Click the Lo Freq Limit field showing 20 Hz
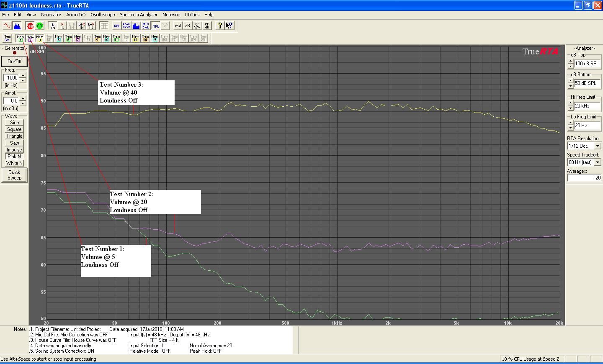603x364 pixels. (x=588, y=126)
